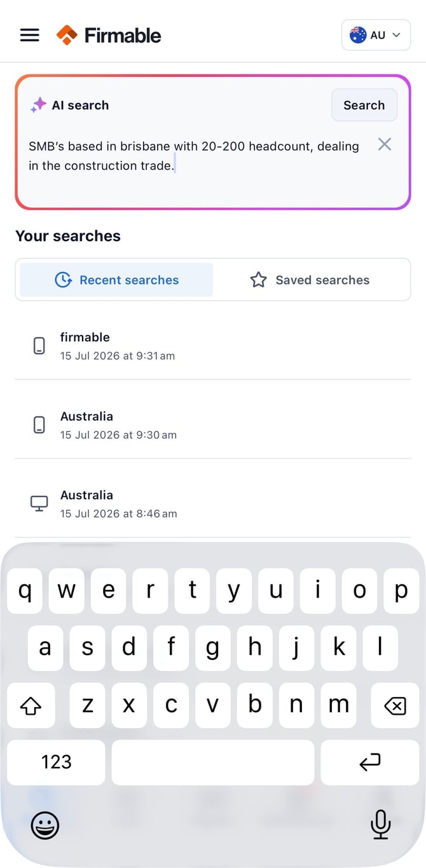Clear the AI search text with X
Image resolution: width=426 pixels, height=868 pixels.
pyautogui.click(x=384, y=144)
